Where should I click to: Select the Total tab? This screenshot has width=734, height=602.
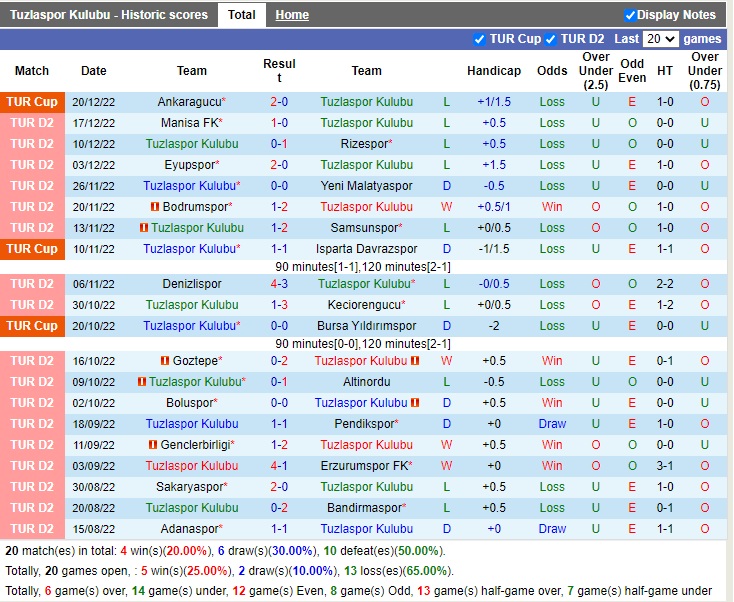click(x=241, y=15)
